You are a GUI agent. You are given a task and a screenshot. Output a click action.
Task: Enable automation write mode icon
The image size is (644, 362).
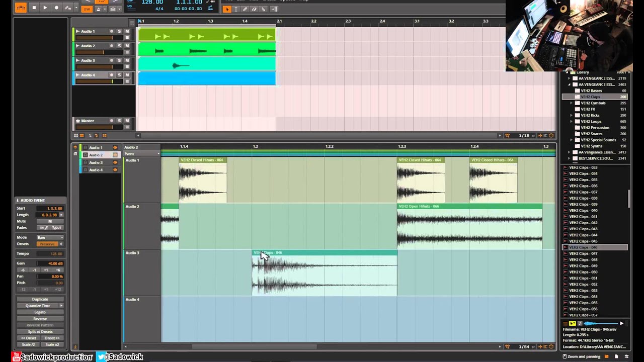point(68,8)
